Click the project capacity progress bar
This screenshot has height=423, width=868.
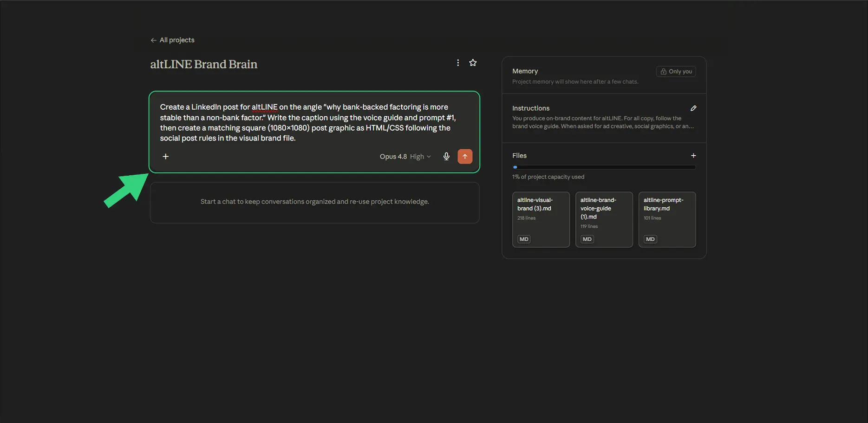coord(604,167)
